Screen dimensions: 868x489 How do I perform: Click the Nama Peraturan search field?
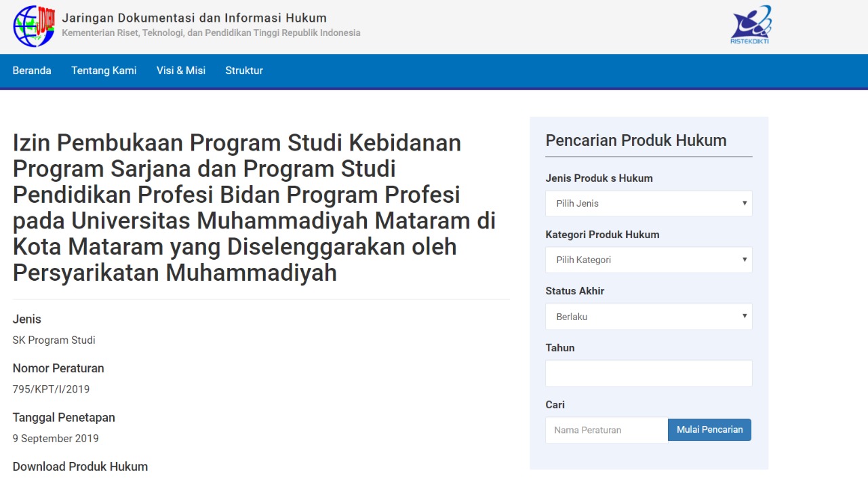(607, 430)
